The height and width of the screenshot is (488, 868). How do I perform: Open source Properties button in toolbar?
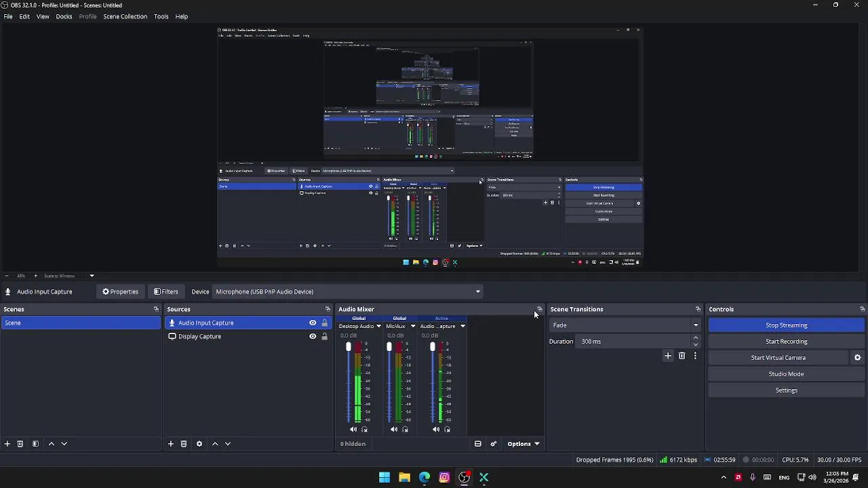pyautogui.click(x=121, y=291)
